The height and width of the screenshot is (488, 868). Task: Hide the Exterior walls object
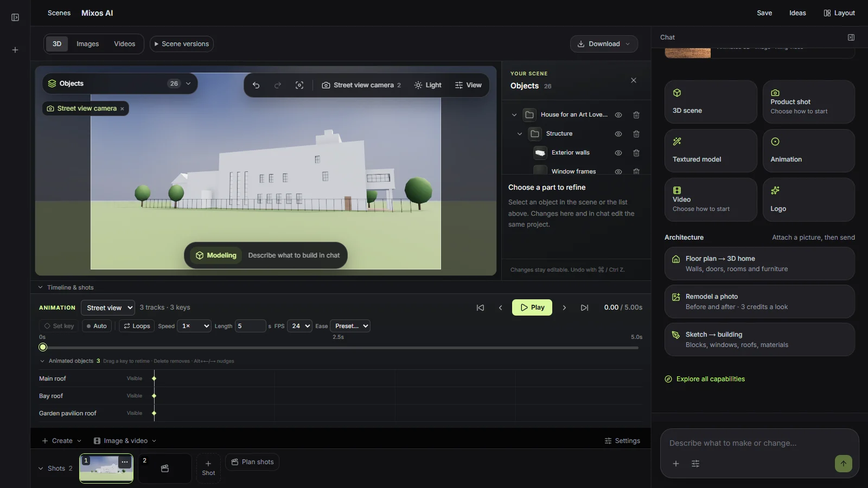[x=618, y=153]
